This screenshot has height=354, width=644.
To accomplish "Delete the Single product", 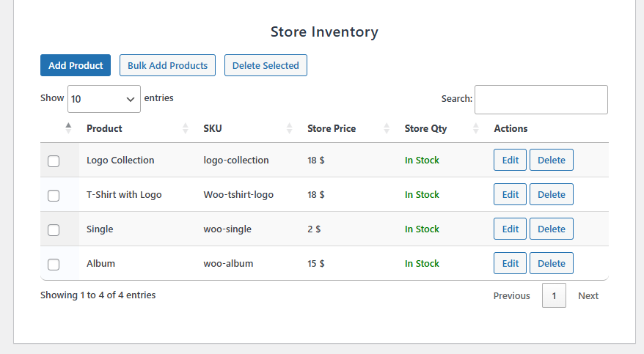I will tap(552, 229).
